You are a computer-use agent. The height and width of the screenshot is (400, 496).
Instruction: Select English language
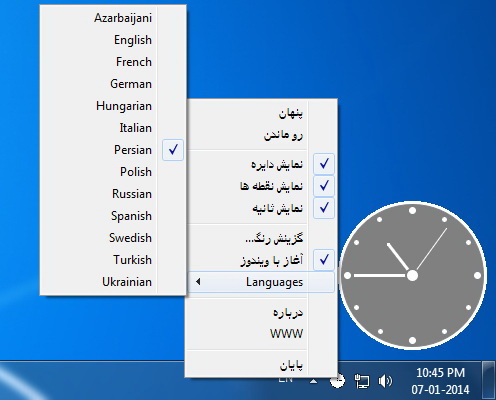coord(113,40)
